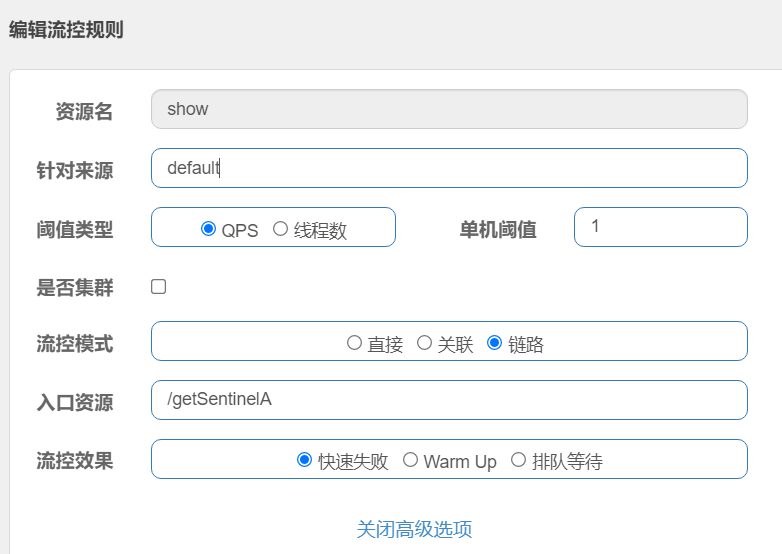
Task: Click the 关闭高级选项 link
Action: (414, 529)
